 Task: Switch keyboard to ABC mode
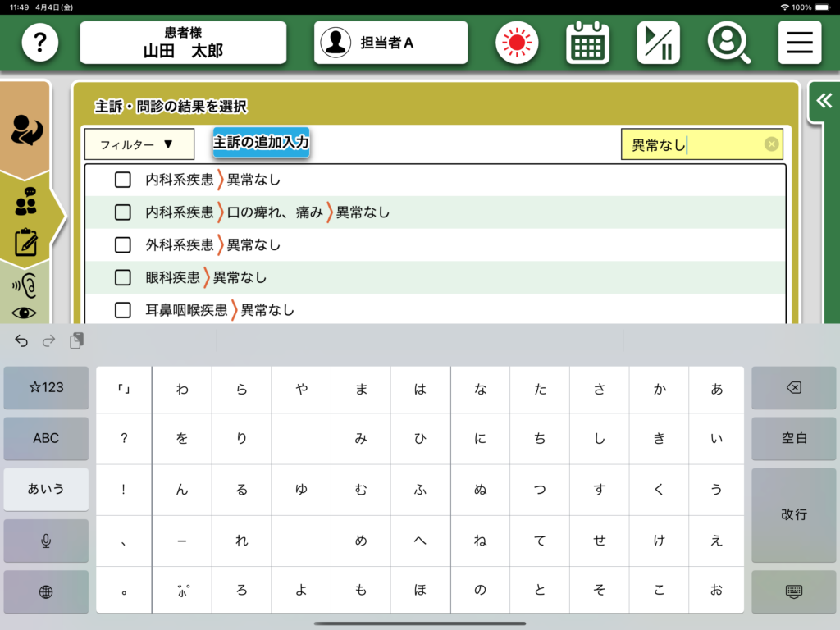coord(46,438)
